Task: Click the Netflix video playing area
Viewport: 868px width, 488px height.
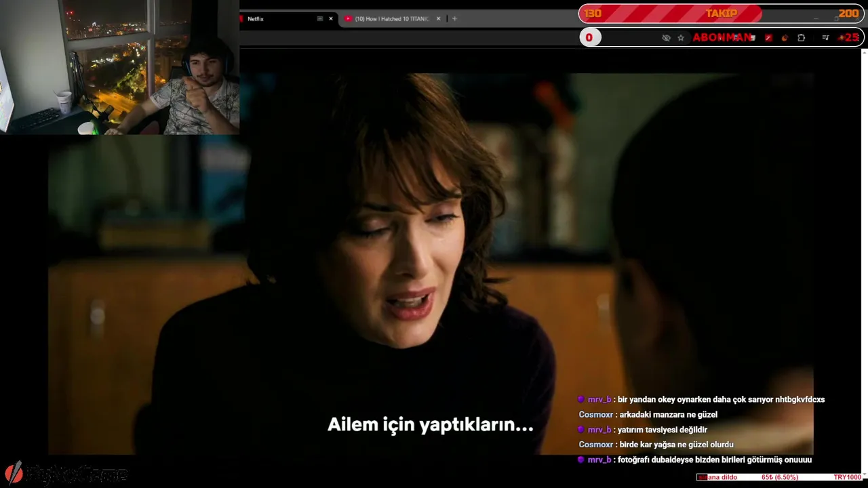Action: click(x=431, y=264)
